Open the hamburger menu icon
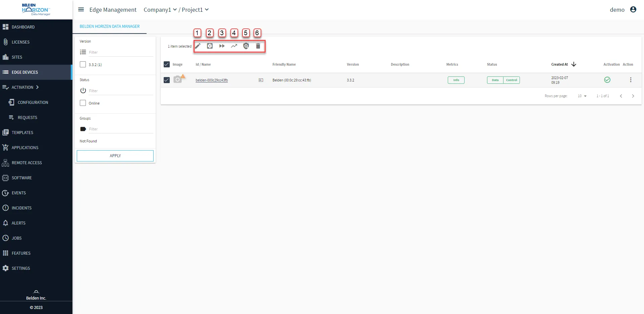 pos(81,9)
